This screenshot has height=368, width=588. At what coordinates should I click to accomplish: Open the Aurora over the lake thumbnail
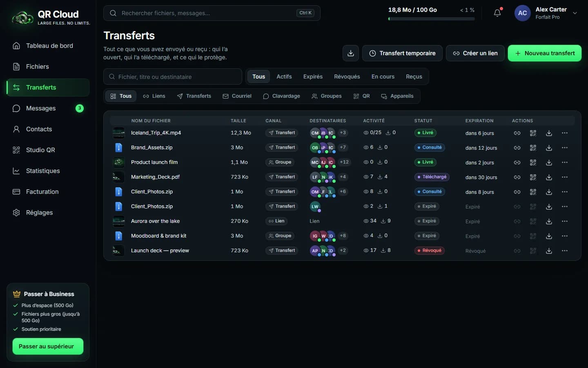[x=118, y=221]
